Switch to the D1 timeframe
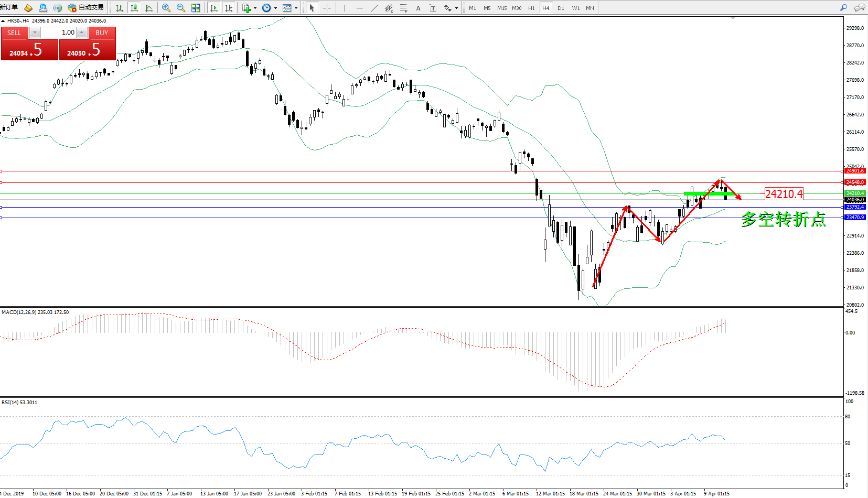 [x=561, y=8]
